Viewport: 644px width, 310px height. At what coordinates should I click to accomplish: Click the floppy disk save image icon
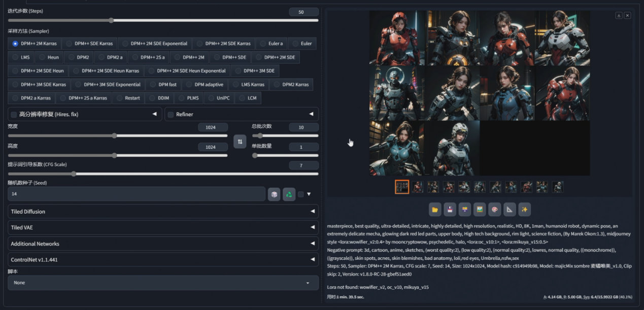450,209
